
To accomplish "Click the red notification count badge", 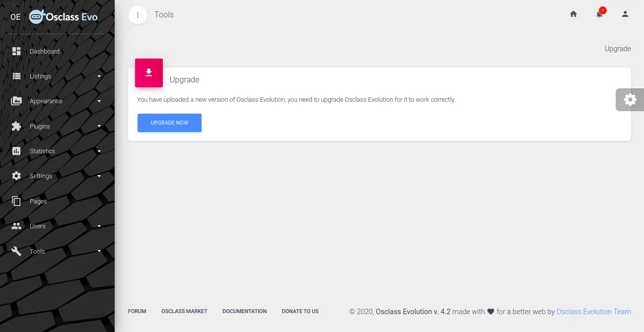I will pos(603,10).
